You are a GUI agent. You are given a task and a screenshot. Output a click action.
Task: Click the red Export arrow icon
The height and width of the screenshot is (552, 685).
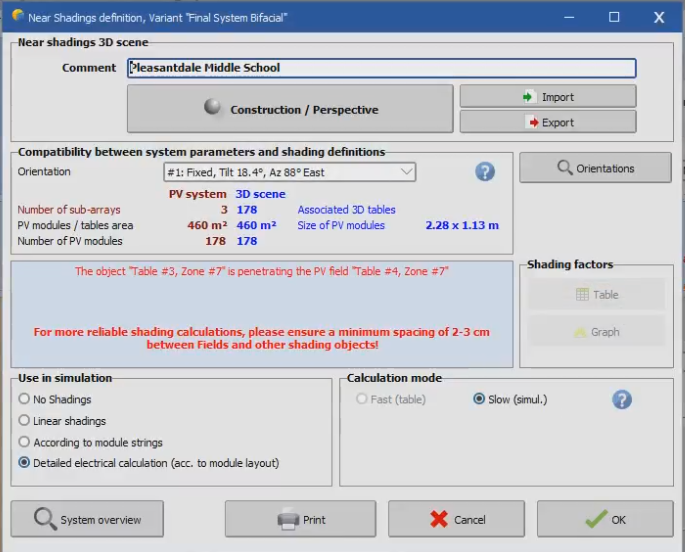point(533,122)
